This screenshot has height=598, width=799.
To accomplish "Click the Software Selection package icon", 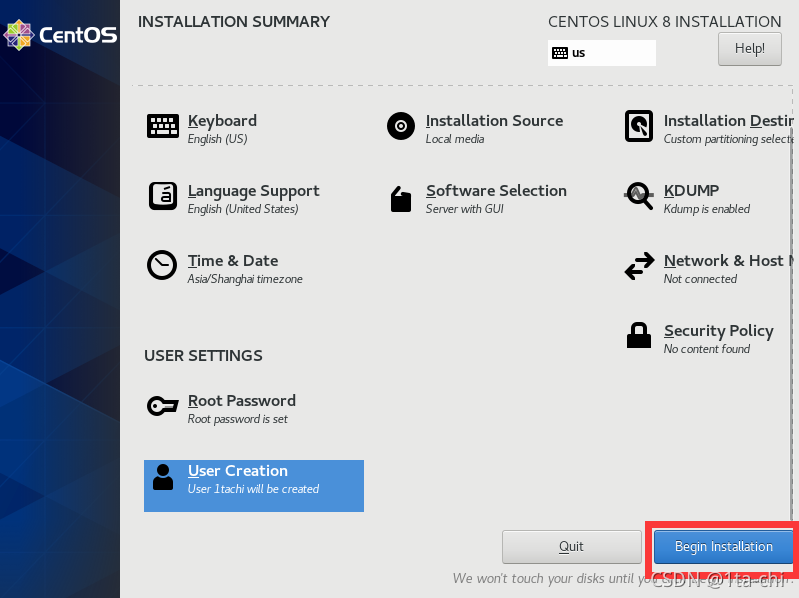I will click(x=401, y=199).
